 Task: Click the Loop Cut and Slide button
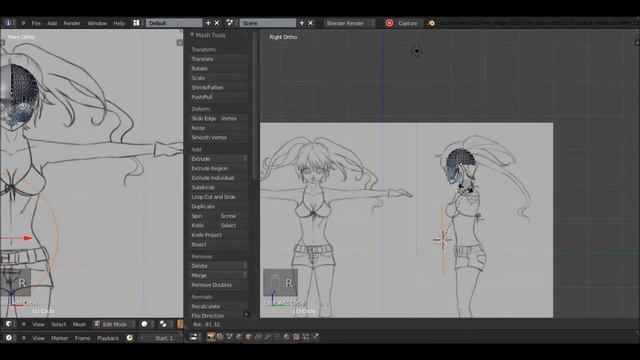219,197
